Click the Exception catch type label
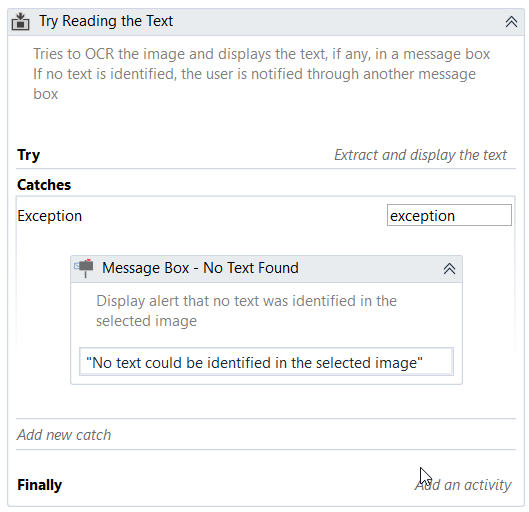 point(50,216)
